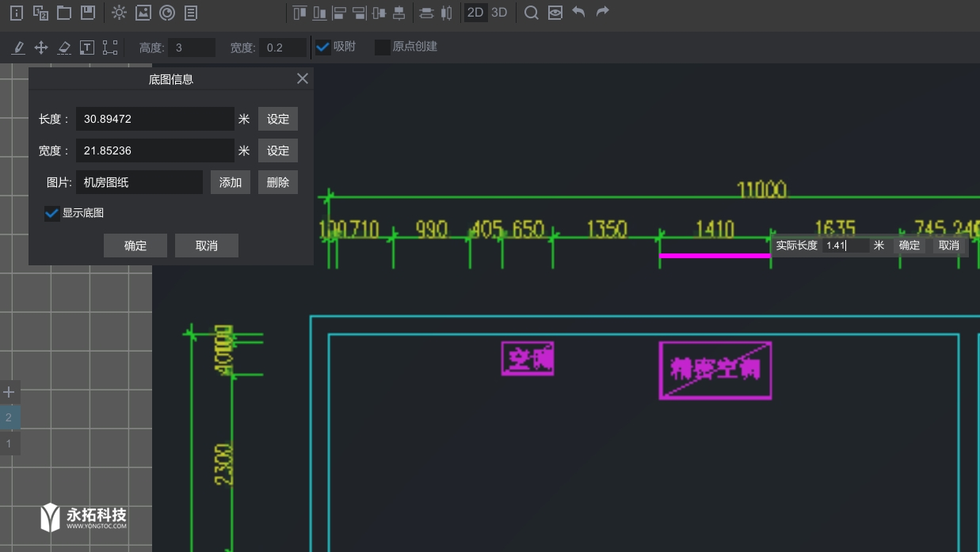Disable the 吸附 snap checkbox
The width and height of the screenshot is (980, 552).
(x=323, y=47)
